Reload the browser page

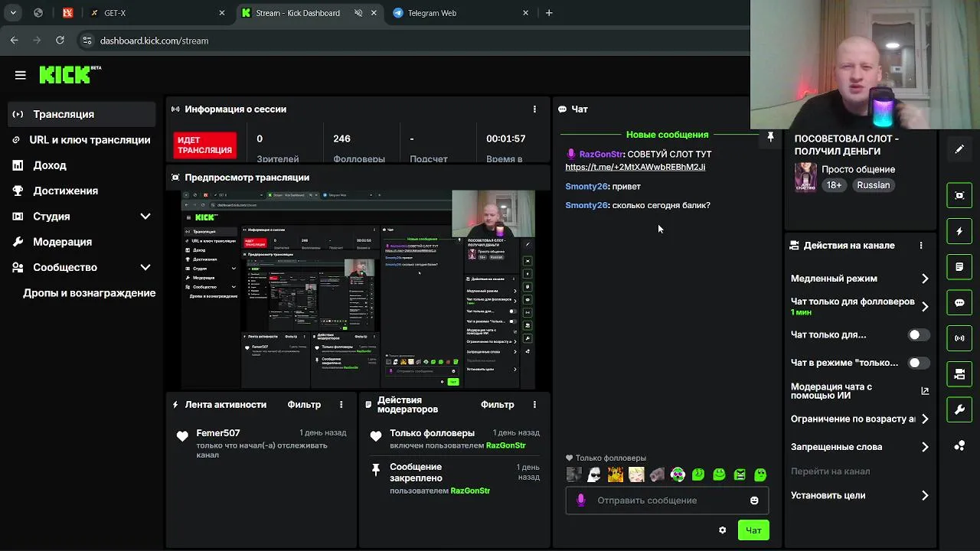coord(60,41)
